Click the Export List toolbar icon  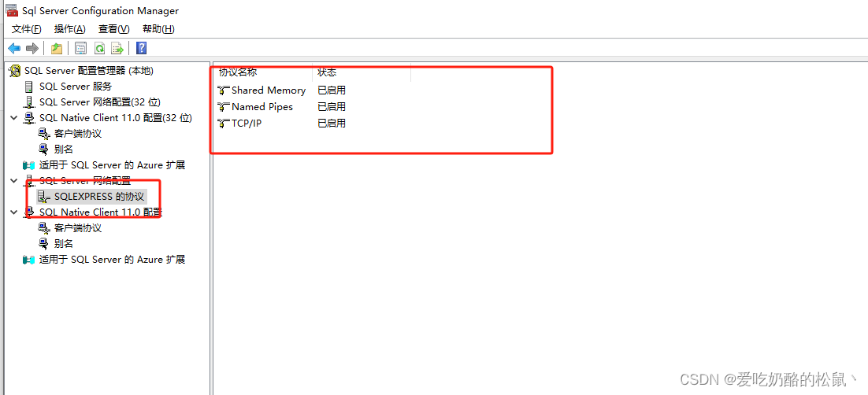coord(117,49)
